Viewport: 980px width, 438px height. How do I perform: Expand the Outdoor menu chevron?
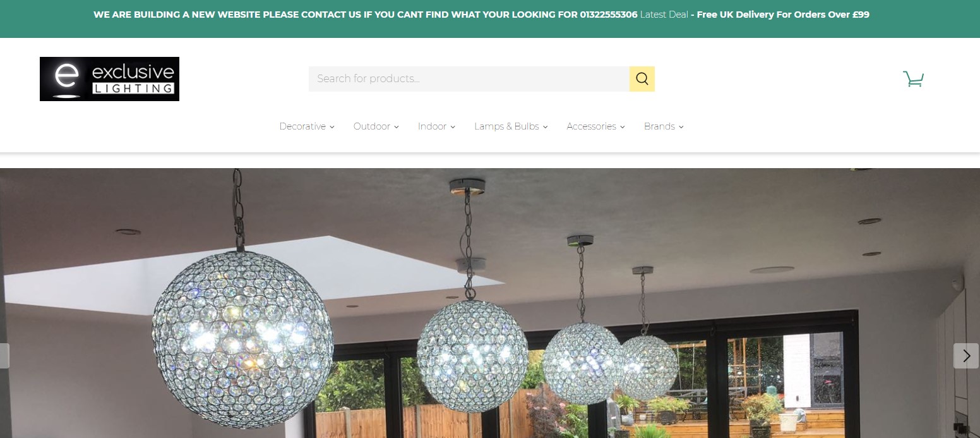pos(397,127)
